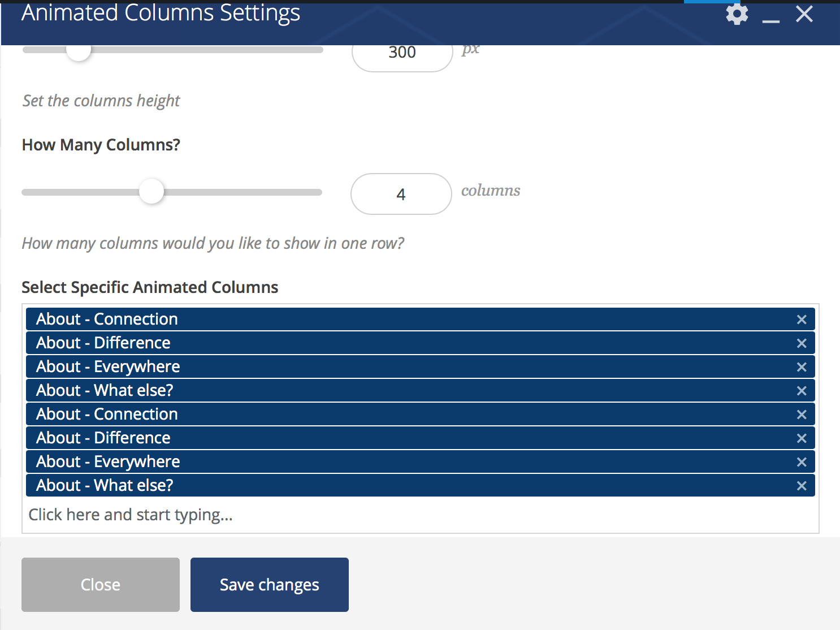Screen dimensions: 840x630
Task: Delete the last About - What else? entry
Action: 801,486
